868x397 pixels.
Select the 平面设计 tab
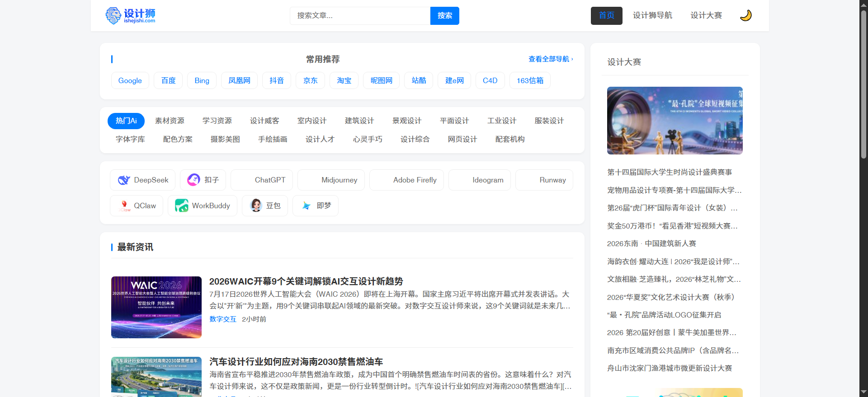click(454, 121)
